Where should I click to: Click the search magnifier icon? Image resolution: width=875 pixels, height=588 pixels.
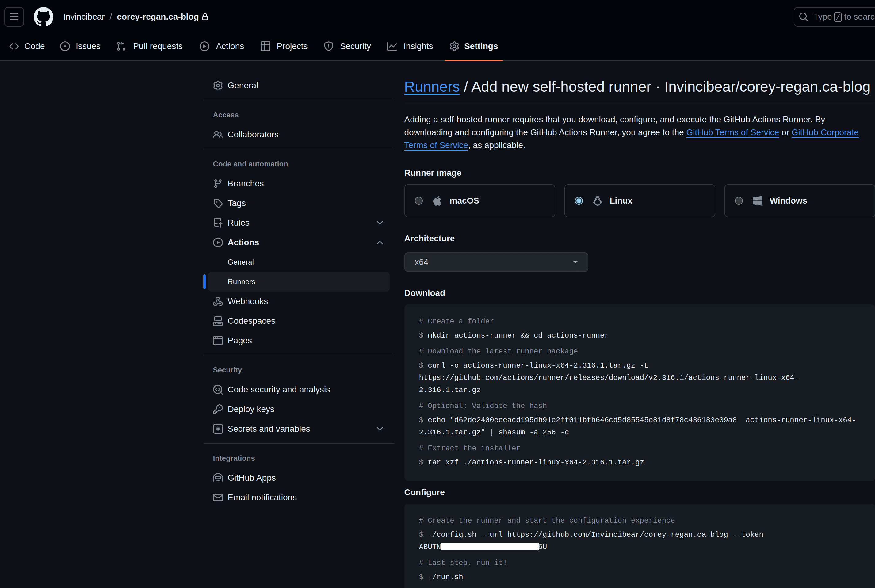(803, 17)
